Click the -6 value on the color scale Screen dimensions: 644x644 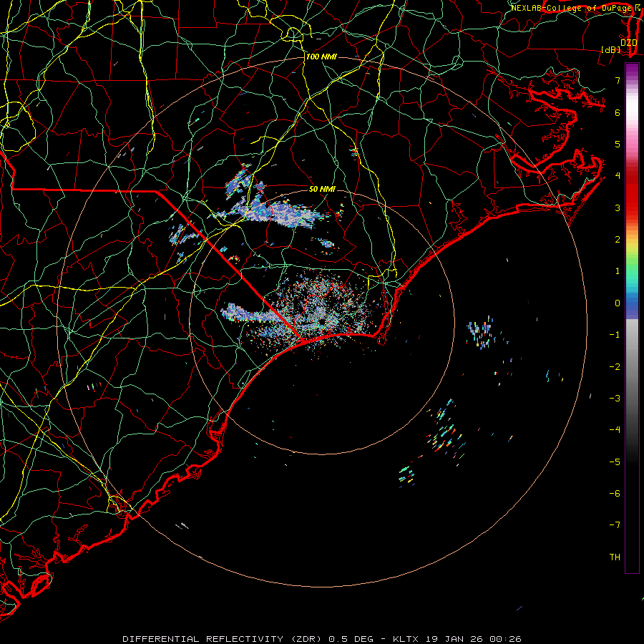(x=615, y=493)
